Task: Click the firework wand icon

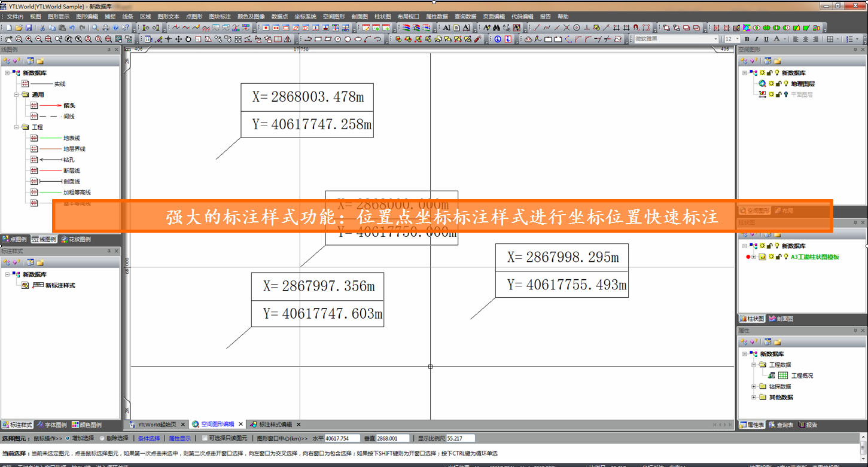Action: (478, 39)
